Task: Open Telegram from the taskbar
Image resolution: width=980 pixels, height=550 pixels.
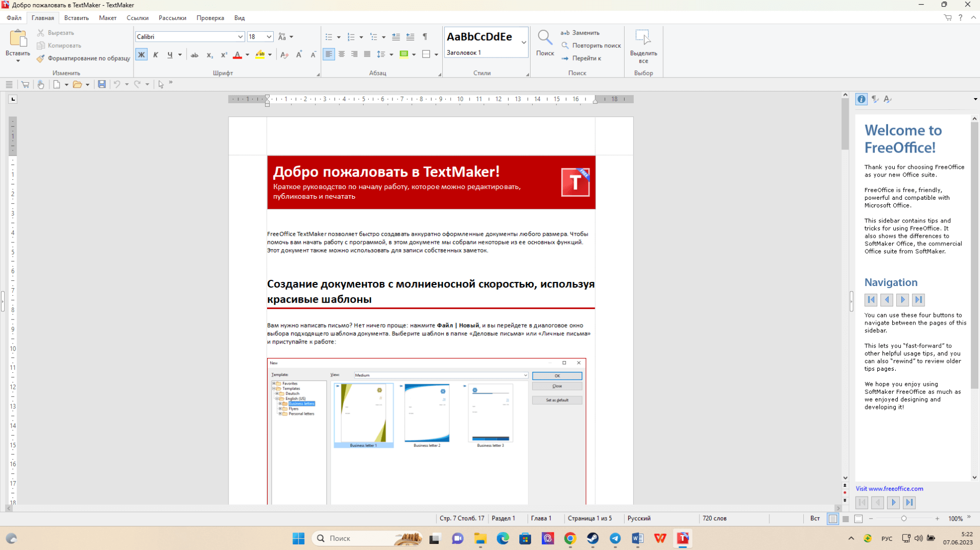Action: 615,538
